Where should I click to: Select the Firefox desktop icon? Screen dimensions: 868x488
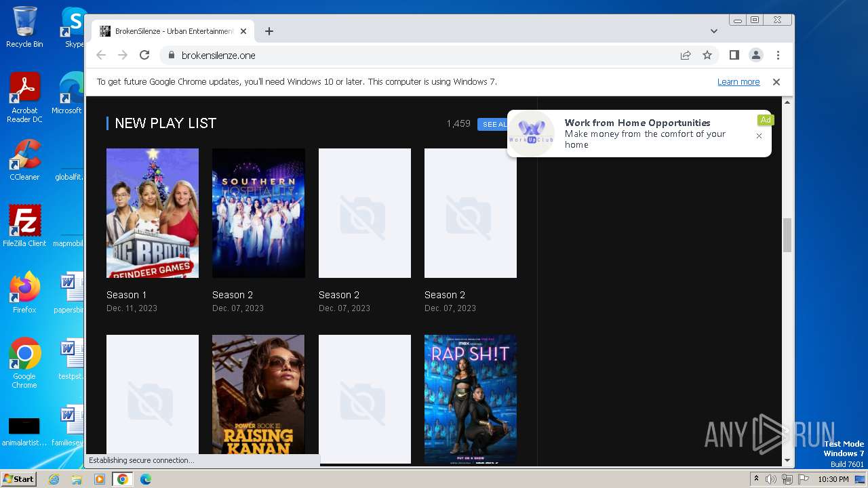pos(24,292)
